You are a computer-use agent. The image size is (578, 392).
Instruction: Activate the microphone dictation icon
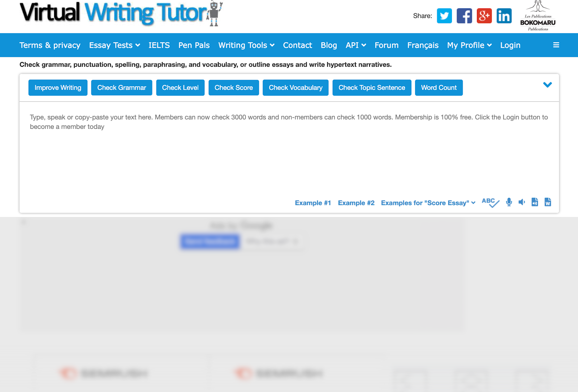point(509,202)
